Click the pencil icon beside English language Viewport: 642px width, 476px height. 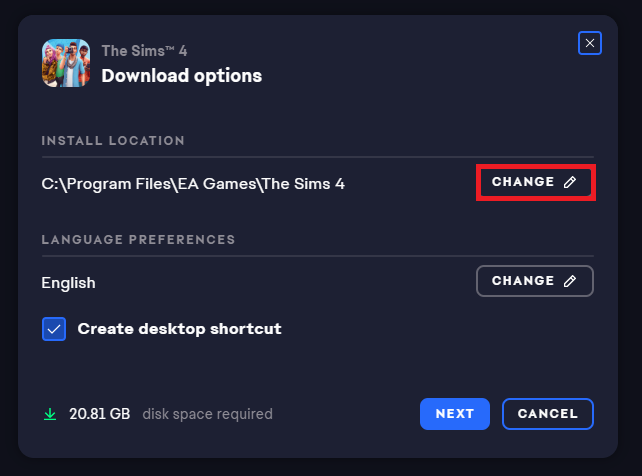570,281
